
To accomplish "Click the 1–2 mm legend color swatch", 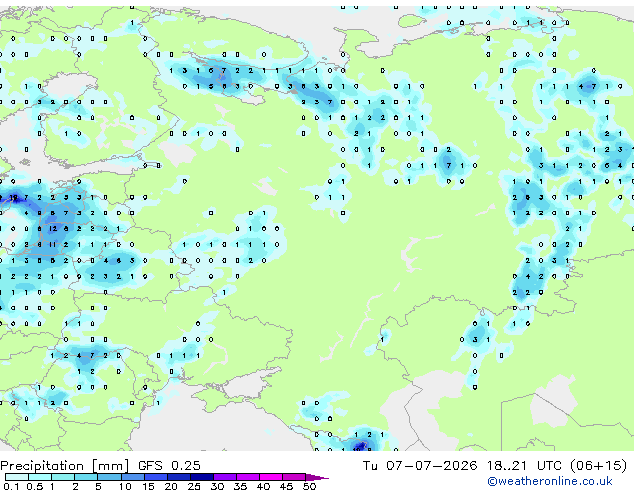I will [x=63, y=477].
